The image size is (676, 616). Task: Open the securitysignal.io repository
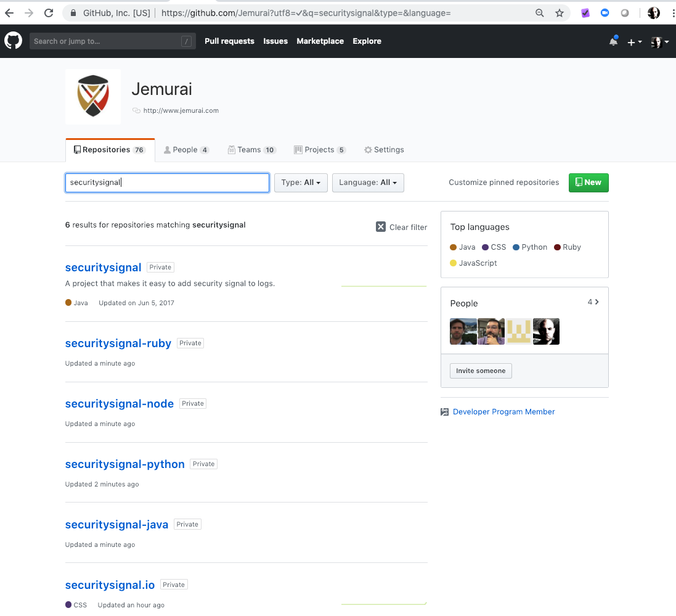[110, 585]
